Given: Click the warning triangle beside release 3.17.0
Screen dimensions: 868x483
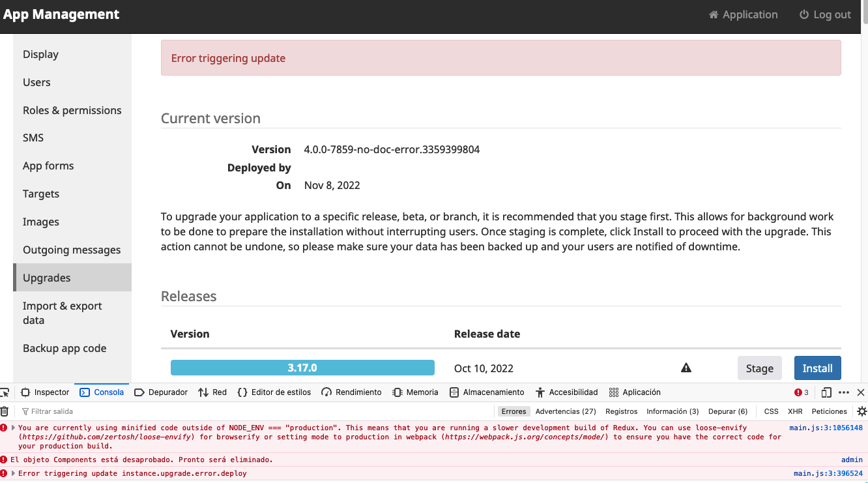Looking at the screenshot, I should 686,368.
